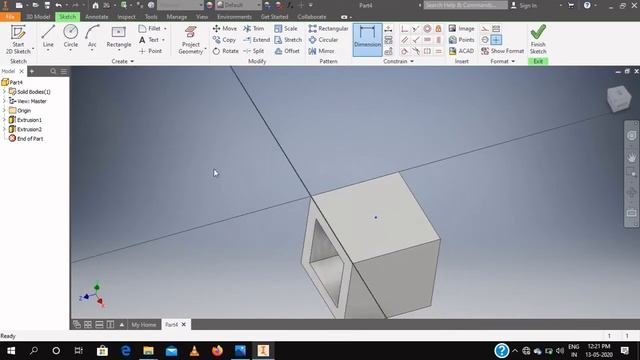Insert an Image

(x=461, y=29)
